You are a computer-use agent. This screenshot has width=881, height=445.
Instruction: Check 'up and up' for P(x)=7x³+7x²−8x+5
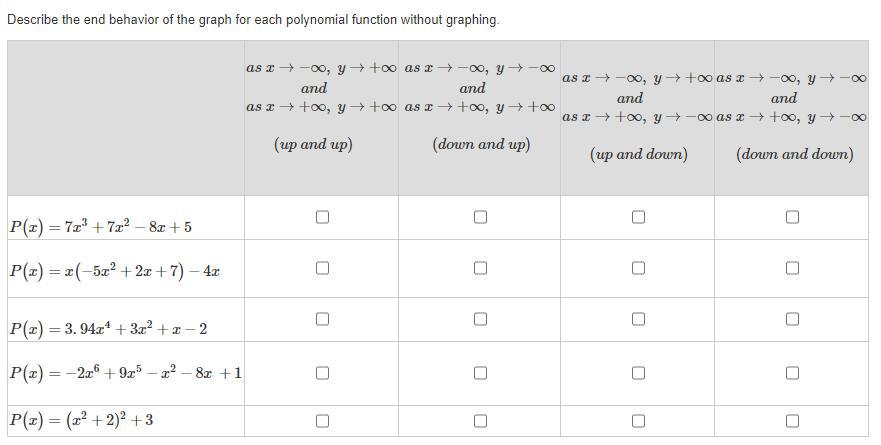pyautogui.click(x=322, y=217)
